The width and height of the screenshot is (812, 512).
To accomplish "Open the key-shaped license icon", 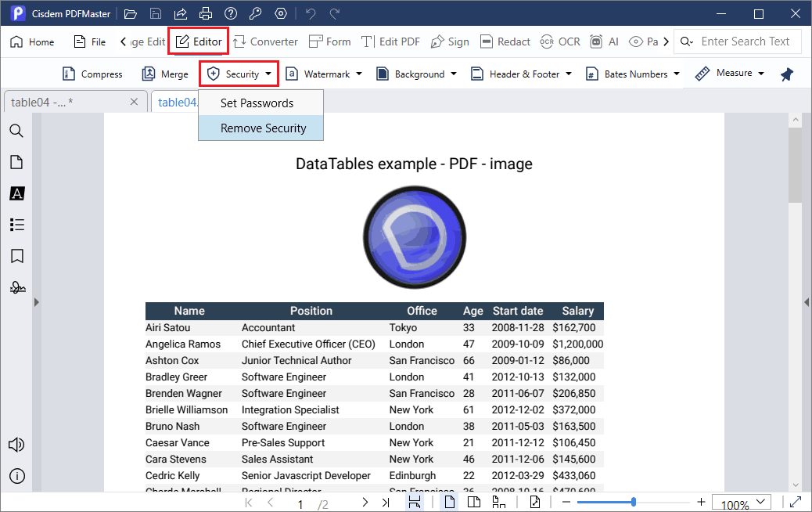I will pyautogui.click(x=256, y=14).
